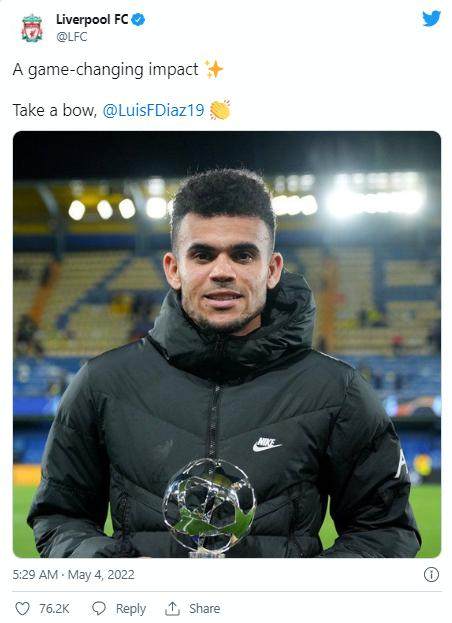Screen dimensions: 452x623
Task: Click the share upload arrow icon
Action: (172, 609)
